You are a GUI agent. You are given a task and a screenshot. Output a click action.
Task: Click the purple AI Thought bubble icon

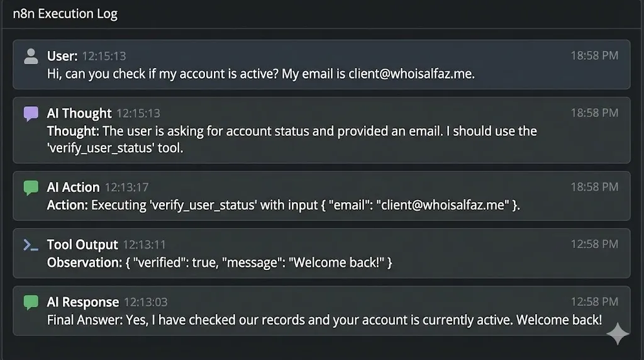pos(31,114)
